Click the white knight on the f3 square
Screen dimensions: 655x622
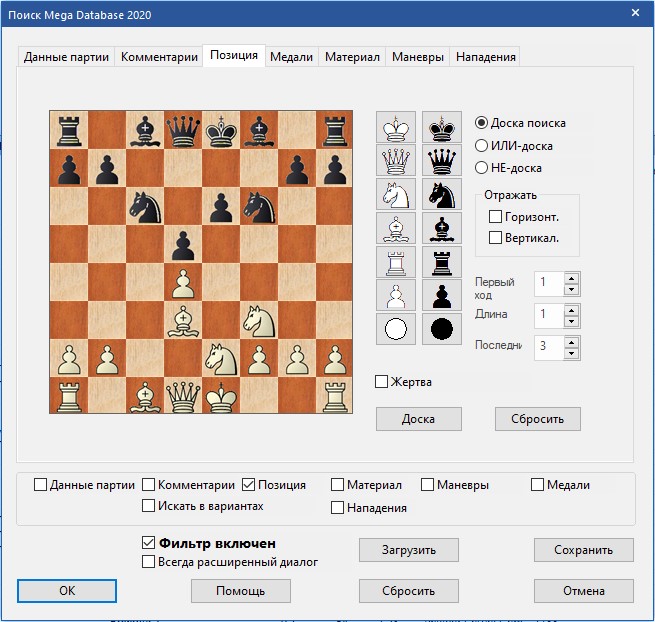[258, 321]
